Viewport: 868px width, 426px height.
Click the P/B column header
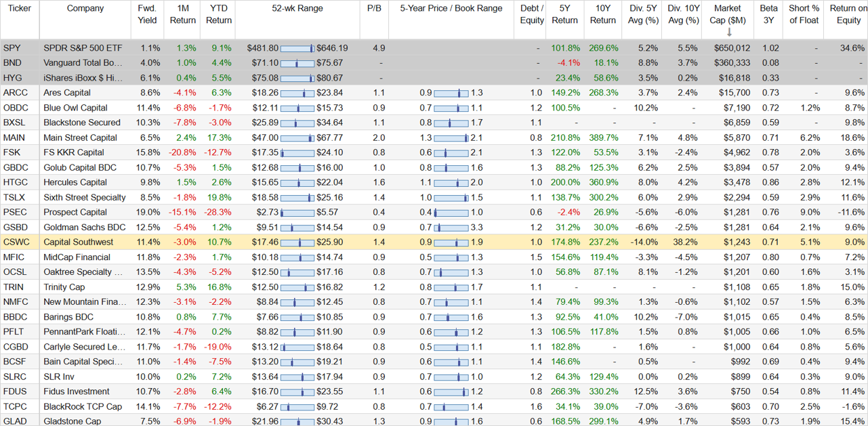(374, 8)
